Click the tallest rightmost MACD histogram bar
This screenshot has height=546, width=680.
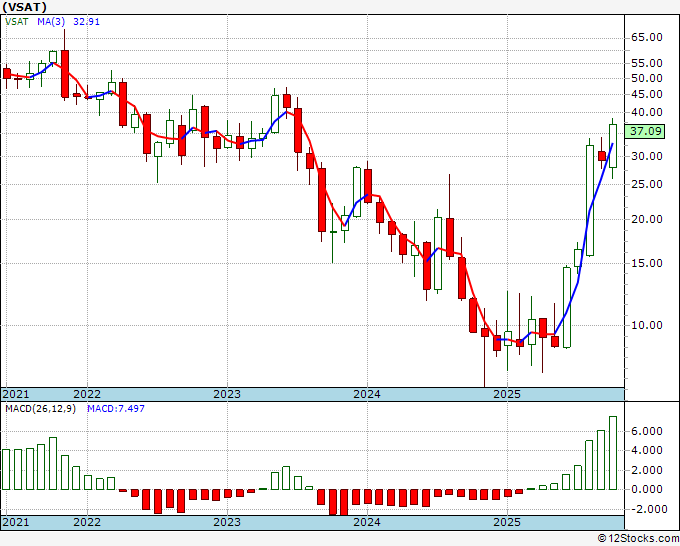tap(613, 453)
